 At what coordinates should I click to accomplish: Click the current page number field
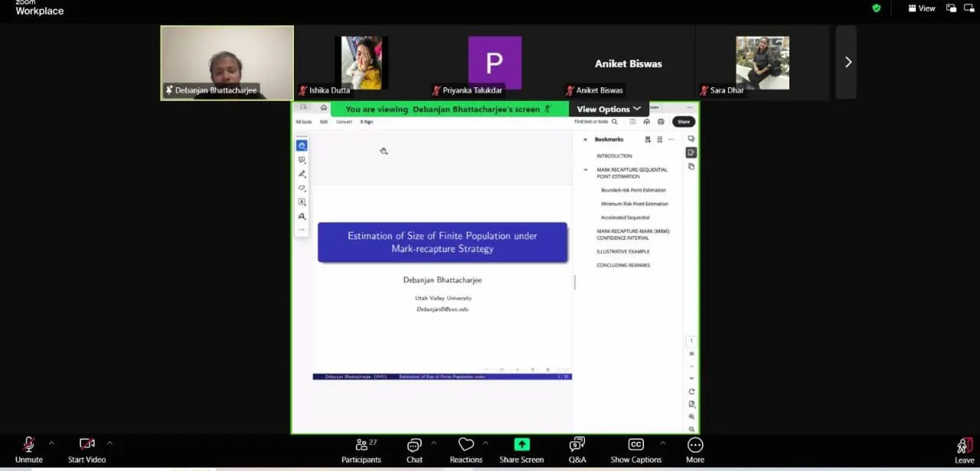coord(691,341)
